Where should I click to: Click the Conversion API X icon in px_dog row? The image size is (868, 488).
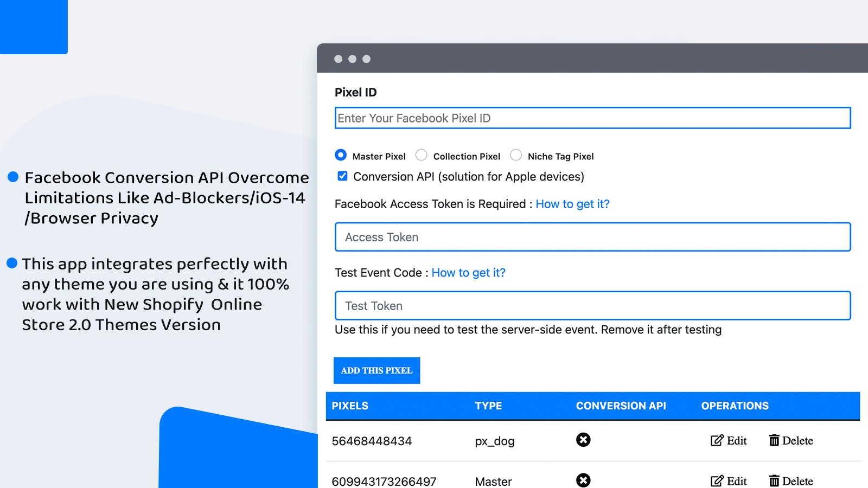(x=583, y=440)
